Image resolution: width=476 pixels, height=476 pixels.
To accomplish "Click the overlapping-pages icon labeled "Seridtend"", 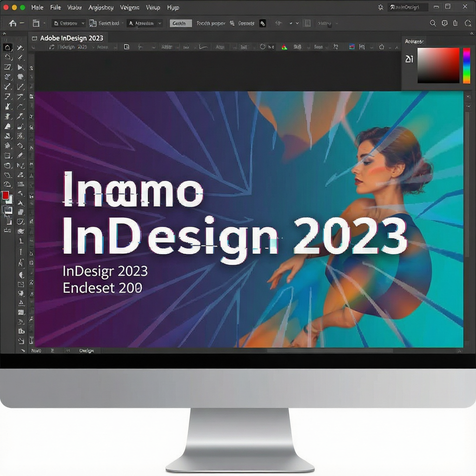I will tap(93, 23).
